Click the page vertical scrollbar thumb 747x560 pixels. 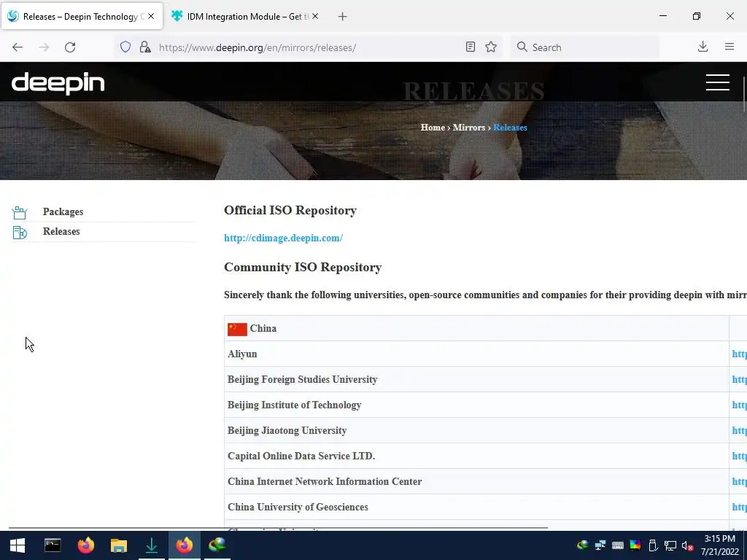[x=744, y=93]
